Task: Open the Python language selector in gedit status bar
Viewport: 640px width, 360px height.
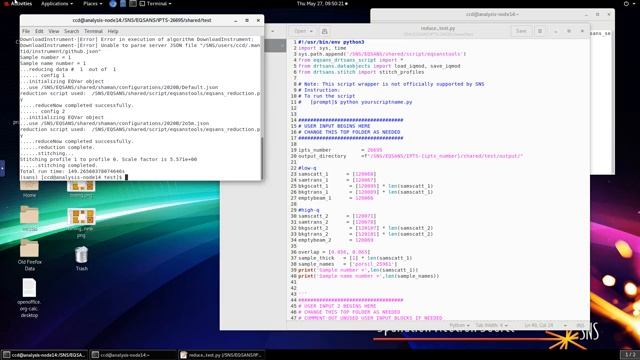Action: point(459,325)
